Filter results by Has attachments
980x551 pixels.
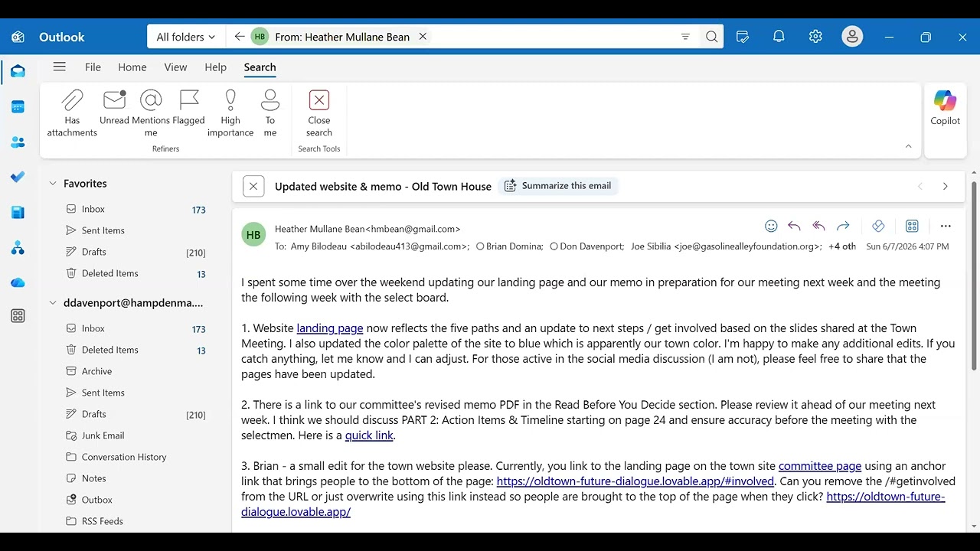72,113
